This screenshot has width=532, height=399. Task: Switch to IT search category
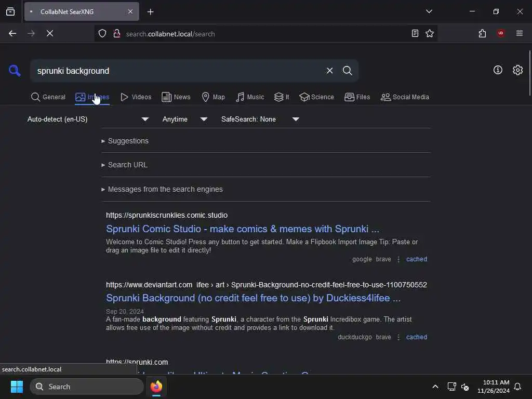pyautogui.click(x=282, y=97)
